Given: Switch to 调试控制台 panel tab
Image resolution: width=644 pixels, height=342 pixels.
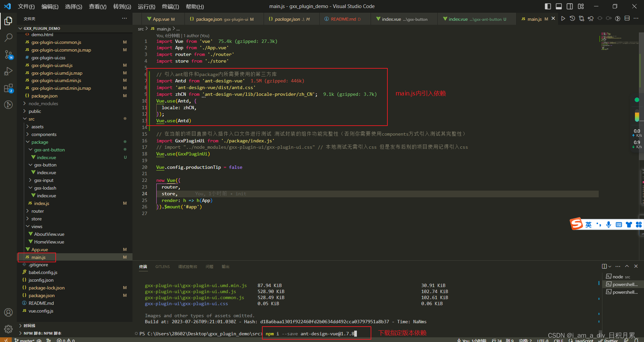Looking at the screenshot, I should tap(187, 267).
